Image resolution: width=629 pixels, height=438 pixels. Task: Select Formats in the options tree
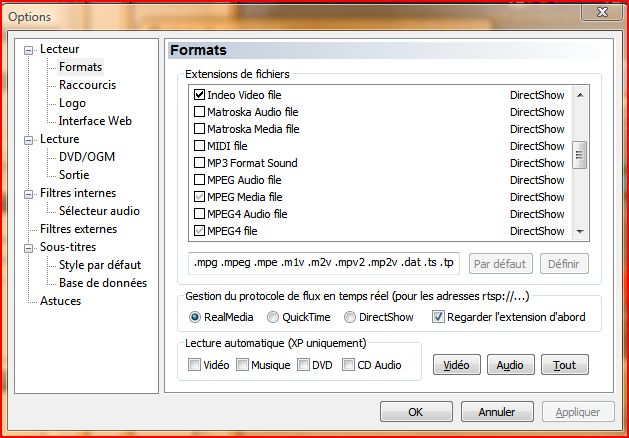[x=80, y=67]
